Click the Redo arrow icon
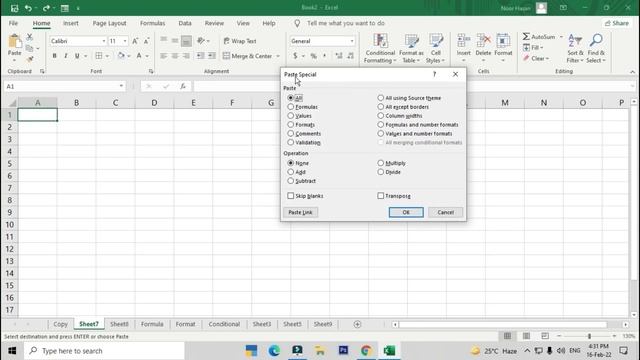The height and width of the screenshot is (360, 640). click(x=46, y=8)
